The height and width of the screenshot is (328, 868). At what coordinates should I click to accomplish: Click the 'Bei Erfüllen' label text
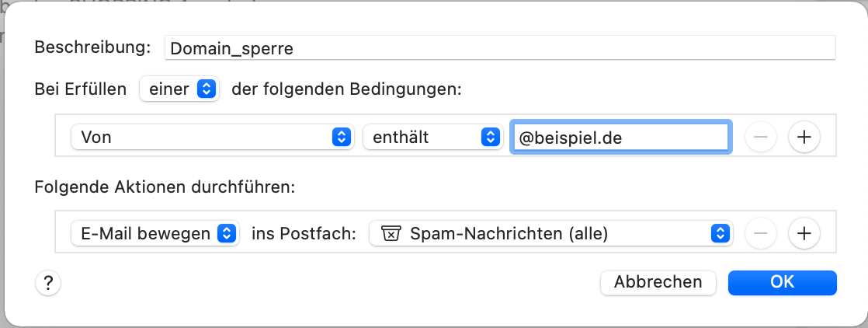click(x=80, y=89)
